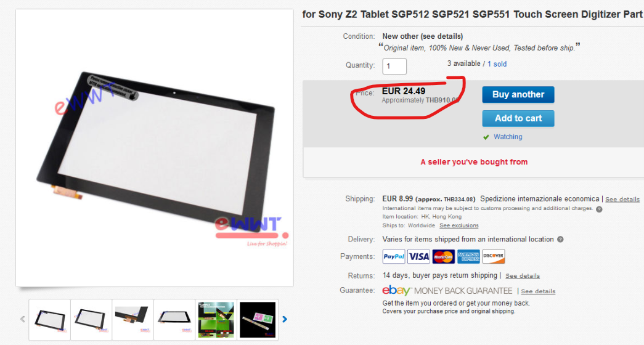Select the black background adhesive thumbnail

[258, 320]
